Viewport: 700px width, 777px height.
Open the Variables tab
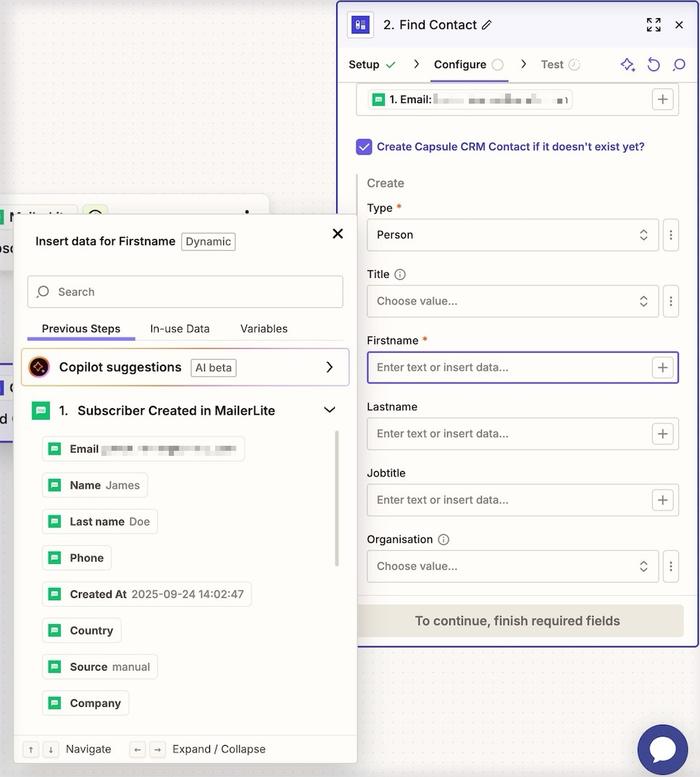point(264,329)
